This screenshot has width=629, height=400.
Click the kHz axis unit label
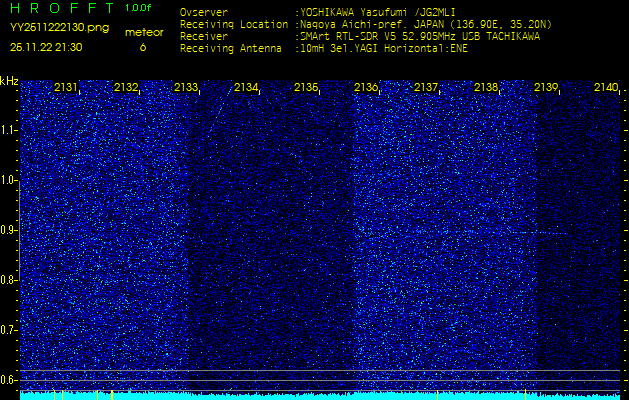pos(9,81)
